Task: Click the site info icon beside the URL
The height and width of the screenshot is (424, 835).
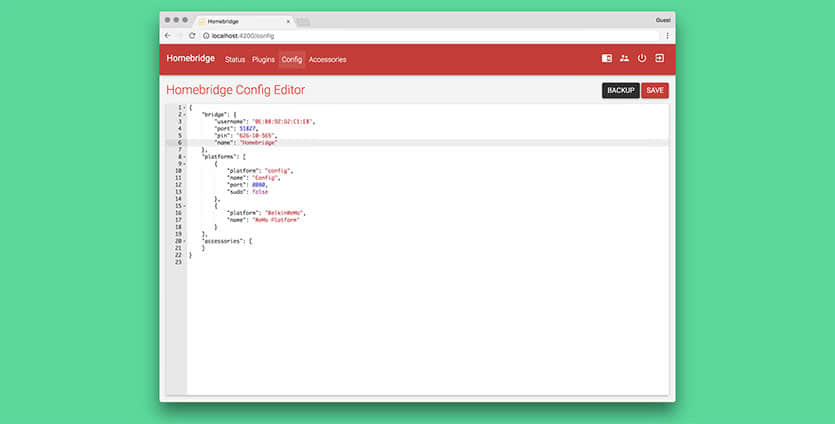Action: pyautogui.click(x=206, y=35)
